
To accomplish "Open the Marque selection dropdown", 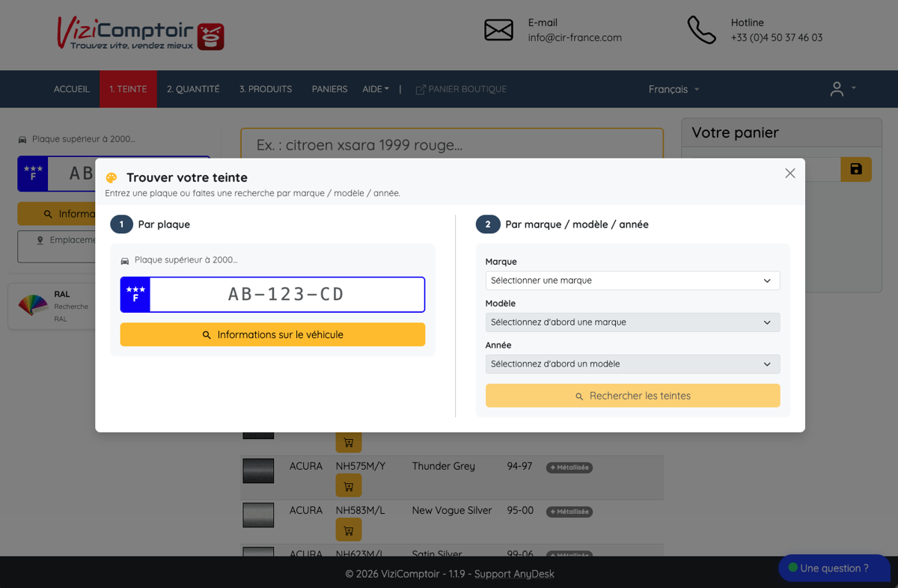I will pyautogui.click(x=632, y=281).
